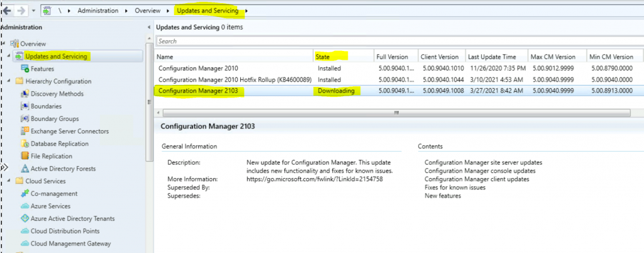This screenshot has height=253, width=644.
Task: Sort by the Full Version column header
Action: click(396, 57)
